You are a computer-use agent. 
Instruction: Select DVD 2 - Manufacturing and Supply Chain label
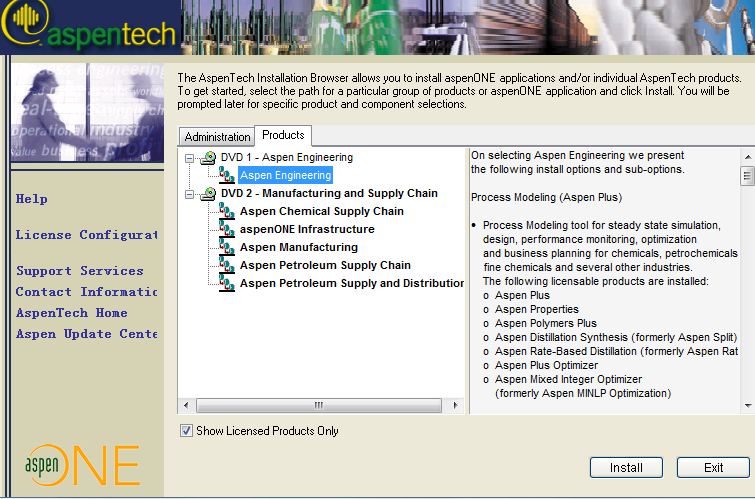pyautogui.click(x=329, y=194)
